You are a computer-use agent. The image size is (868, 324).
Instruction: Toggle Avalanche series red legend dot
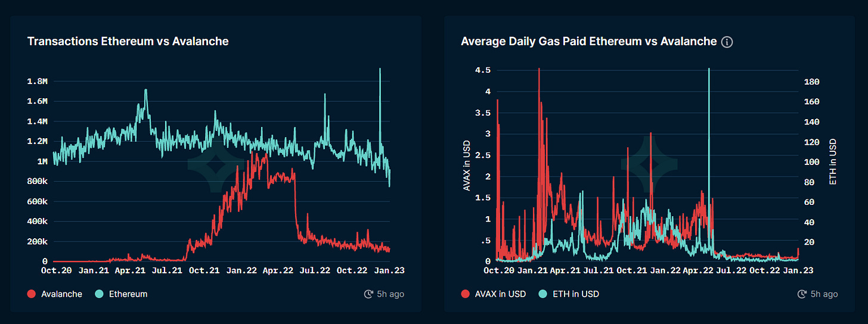32,294
